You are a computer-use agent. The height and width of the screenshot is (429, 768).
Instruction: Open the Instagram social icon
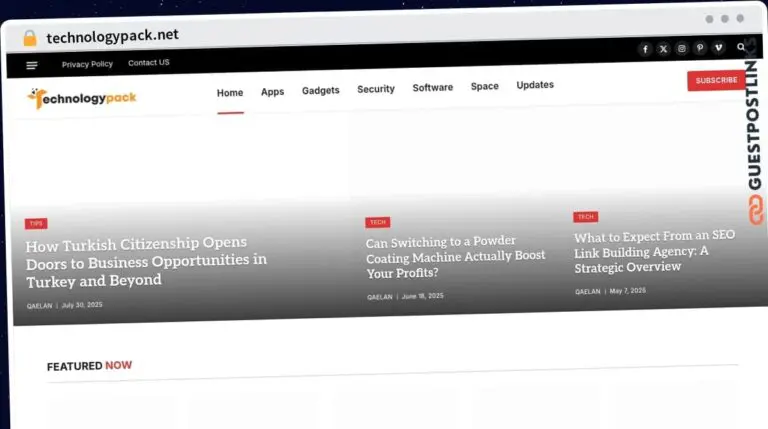681,48
